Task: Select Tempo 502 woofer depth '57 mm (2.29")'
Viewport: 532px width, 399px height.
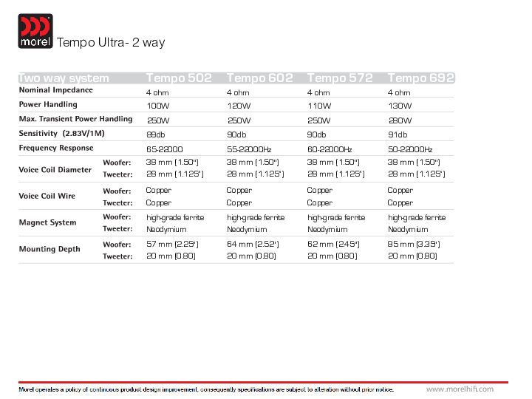Action: tap(172, 244)
